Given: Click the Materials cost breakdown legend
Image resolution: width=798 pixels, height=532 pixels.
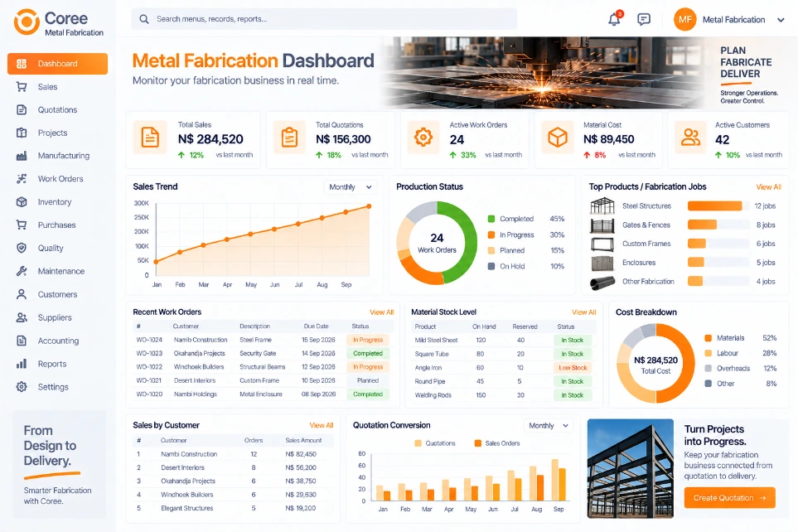Looking at the screenshot, I should pos(725,338).
